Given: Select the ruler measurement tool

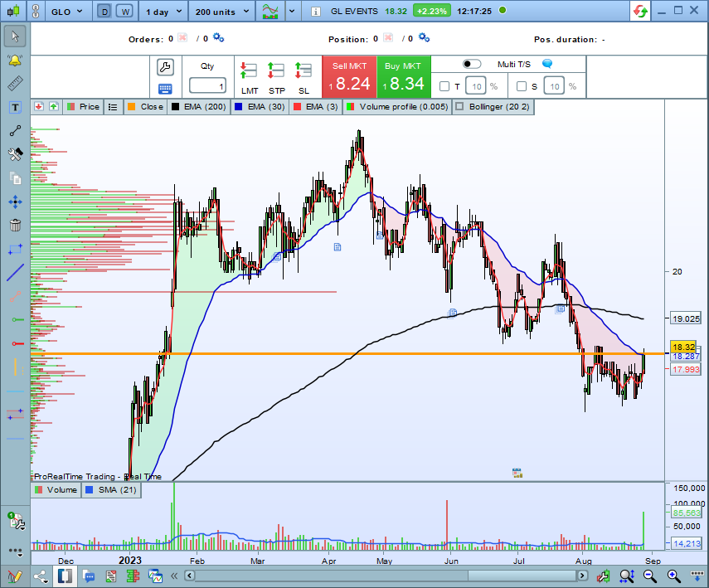Looking at the screenshot, I should point(15,84).
